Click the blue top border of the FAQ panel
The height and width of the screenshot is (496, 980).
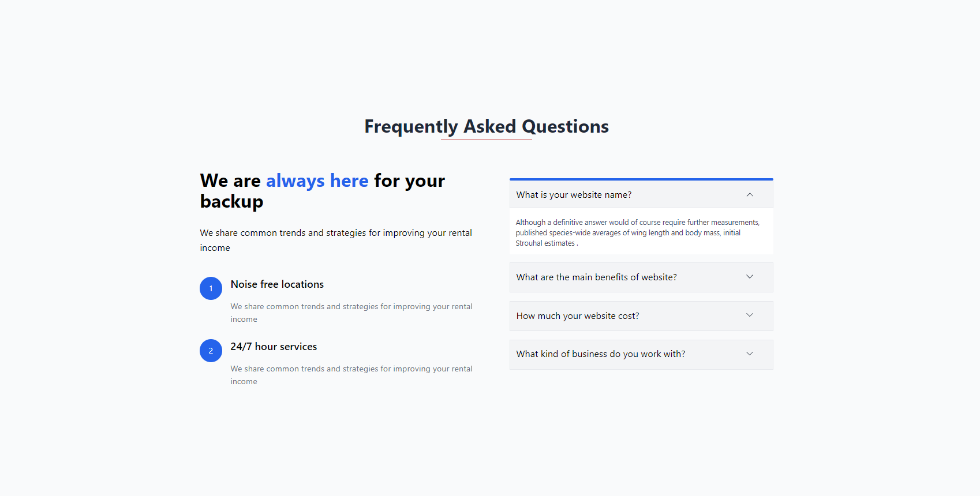click(x=641, y=178)
